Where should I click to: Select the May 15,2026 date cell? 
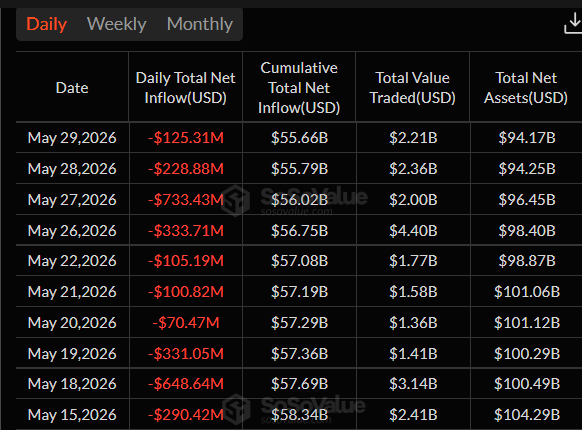pos(72,415)
